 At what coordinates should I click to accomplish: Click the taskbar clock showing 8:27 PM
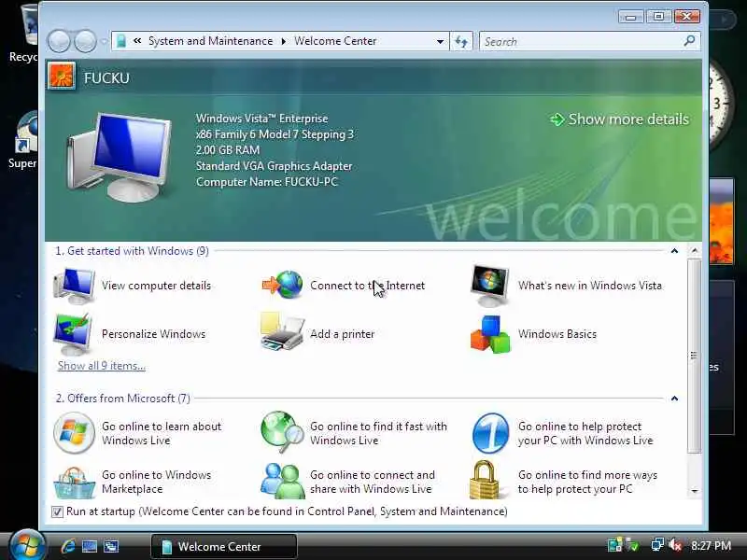(711, 545)
